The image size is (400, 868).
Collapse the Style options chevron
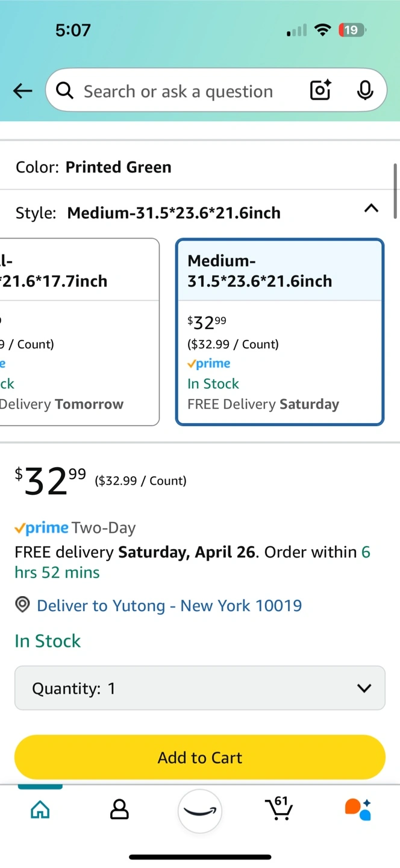[372, 209]
